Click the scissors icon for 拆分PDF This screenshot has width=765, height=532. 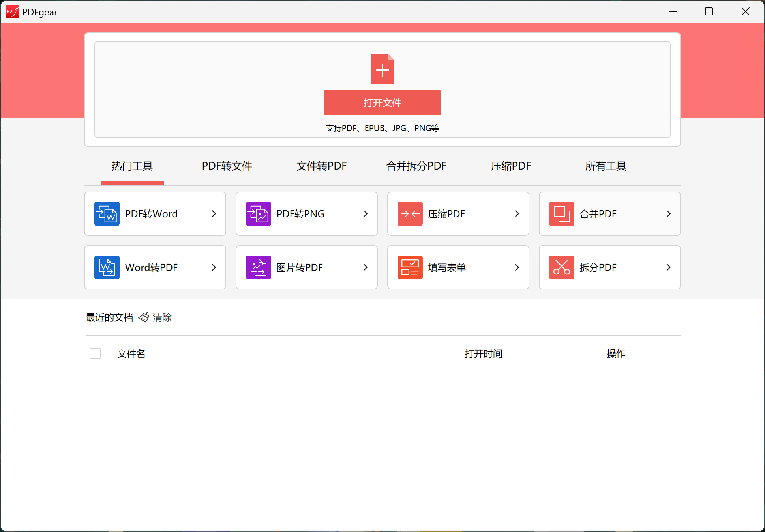point(561,267)
